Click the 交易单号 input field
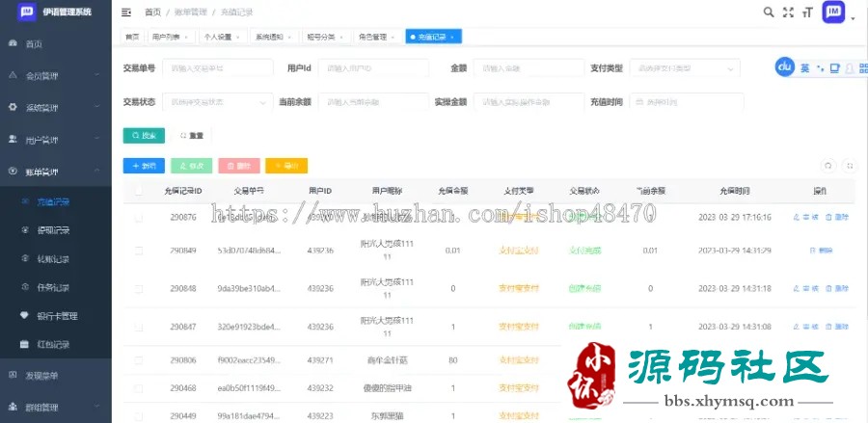The image size is (868, 423). (219, 69)
